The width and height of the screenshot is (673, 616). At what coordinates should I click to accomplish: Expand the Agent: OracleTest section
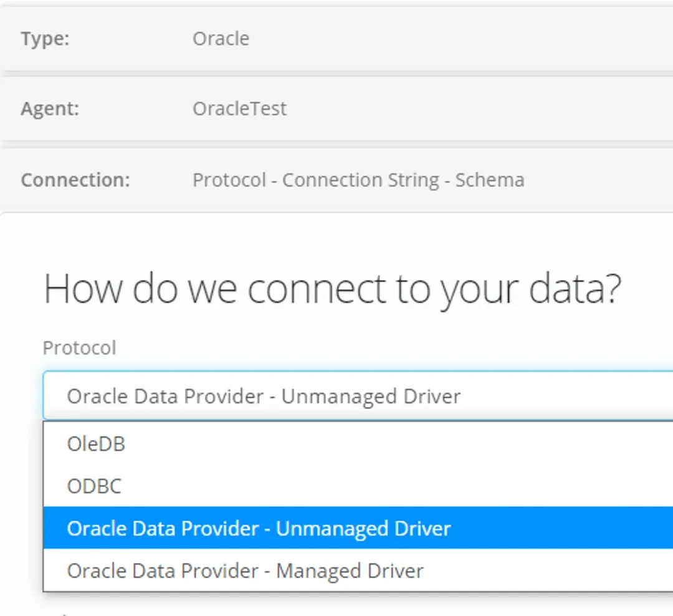tap(336, 108)
